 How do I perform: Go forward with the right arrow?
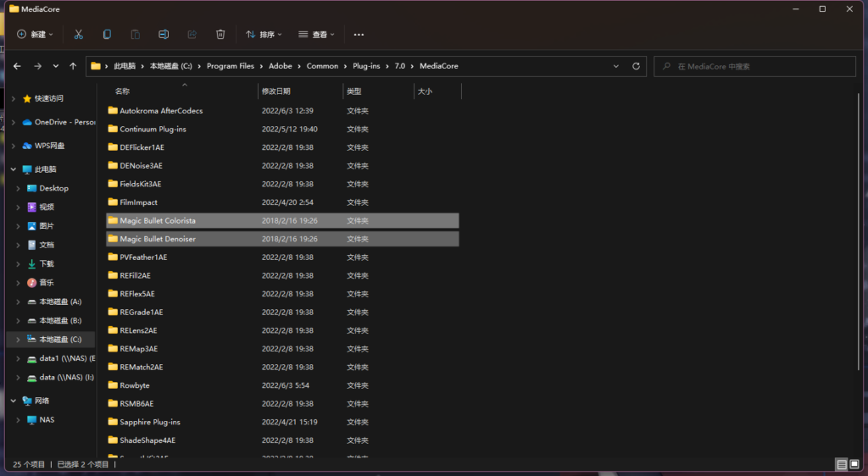tap(37, 66)
